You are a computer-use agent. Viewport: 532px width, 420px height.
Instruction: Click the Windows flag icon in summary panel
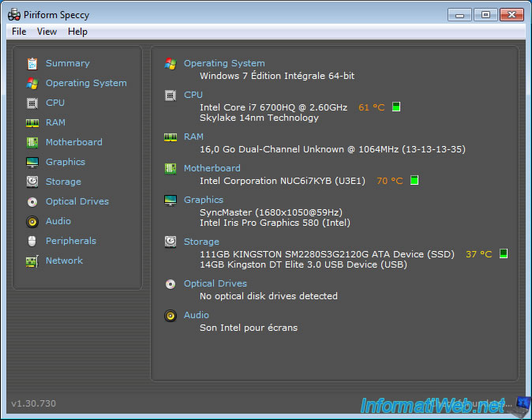coord(170,63)
